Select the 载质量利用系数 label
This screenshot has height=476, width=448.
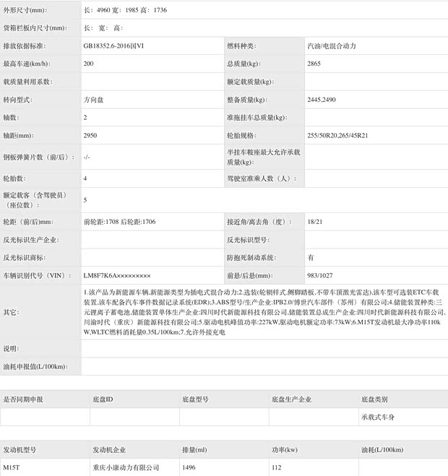(27, 82)
